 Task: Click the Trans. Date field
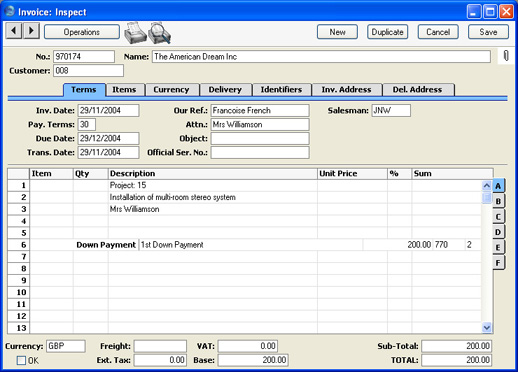[108, 152]
